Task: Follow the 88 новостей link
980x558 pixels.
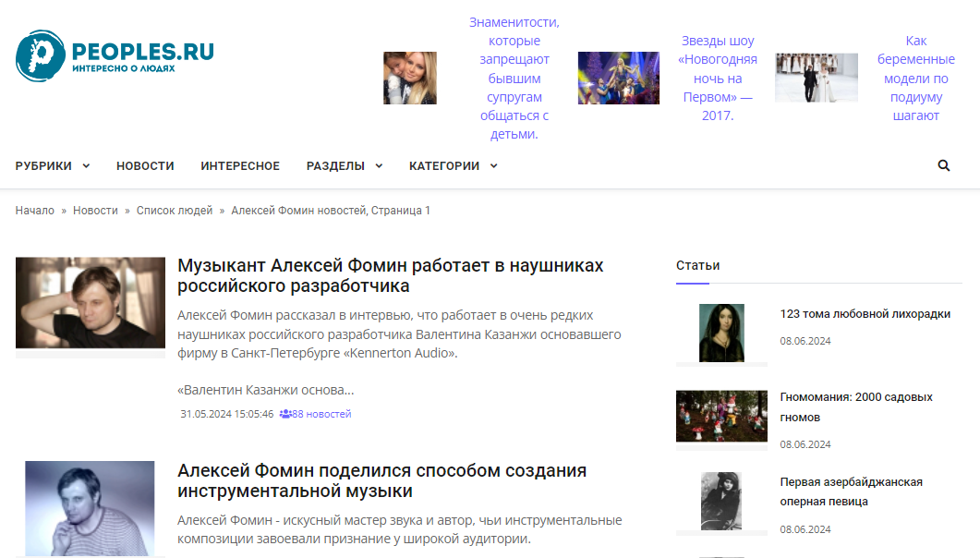Action: point(321,414)
